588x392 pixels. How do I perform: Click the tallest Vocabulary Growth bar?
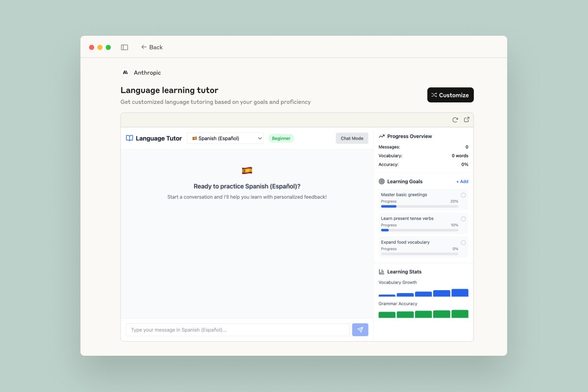click(x=460, y=293)
